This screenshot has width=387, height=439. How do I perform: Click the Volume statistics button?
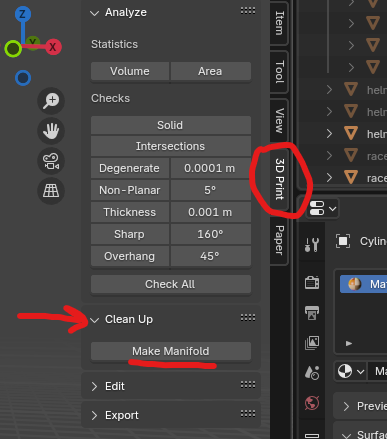130,71
